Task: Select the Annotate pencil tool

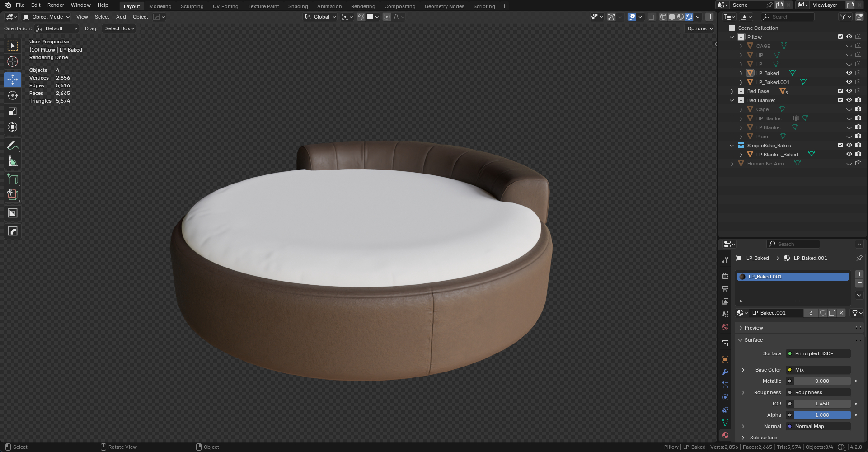Action: point(13,145)
